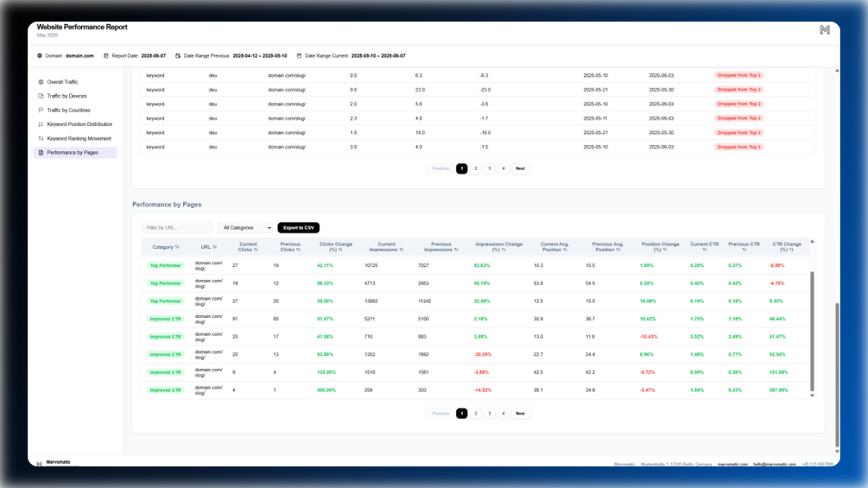Image resolution: width=868 pixels, height=488 pixels.
Task: Click the -6.89% CTR change value
Action: tap(776, 265)
